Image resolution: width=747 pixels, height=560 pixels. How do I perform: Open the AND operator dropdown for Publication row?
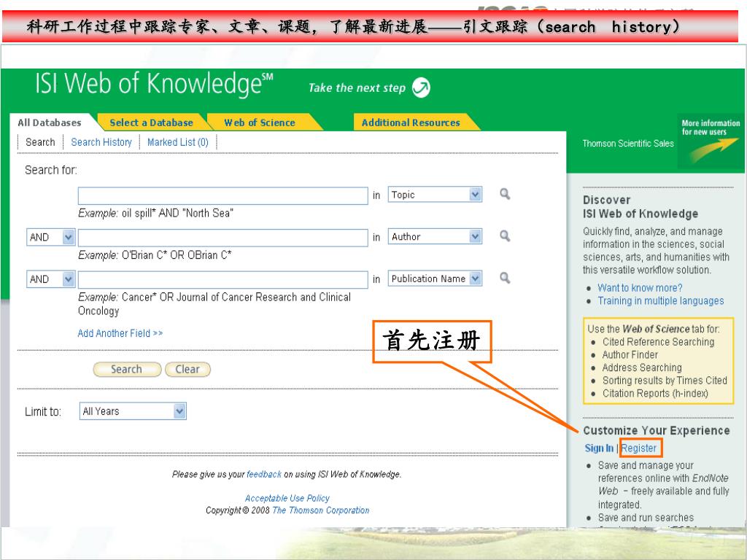(x=69, y=279)
